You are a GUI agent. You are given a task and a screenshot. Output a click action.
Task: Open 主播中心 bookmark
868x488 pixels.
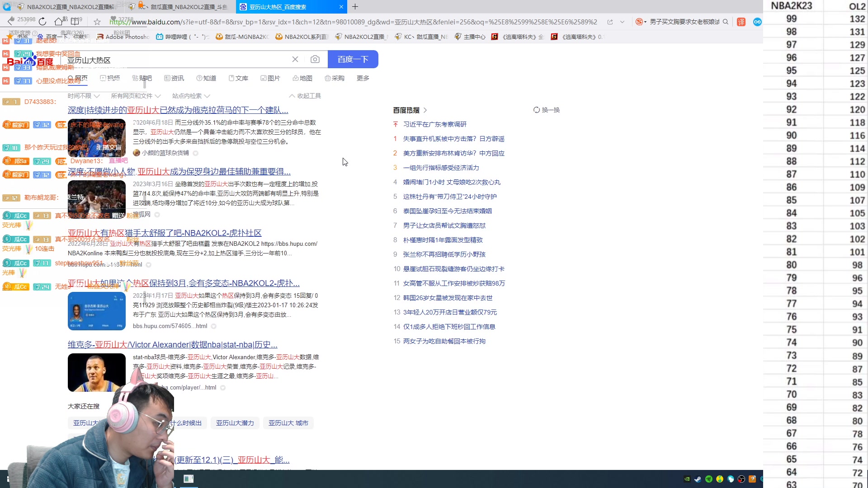(x=470, y=37)
